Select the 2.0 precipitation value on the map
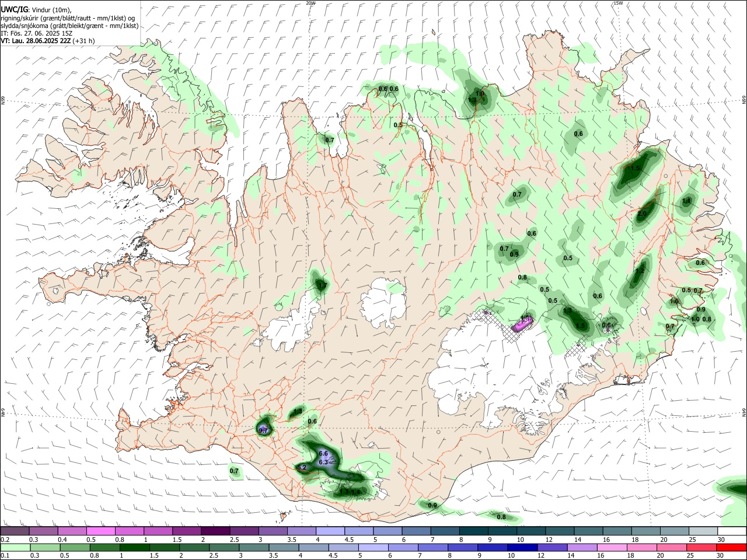 [642, 213]
